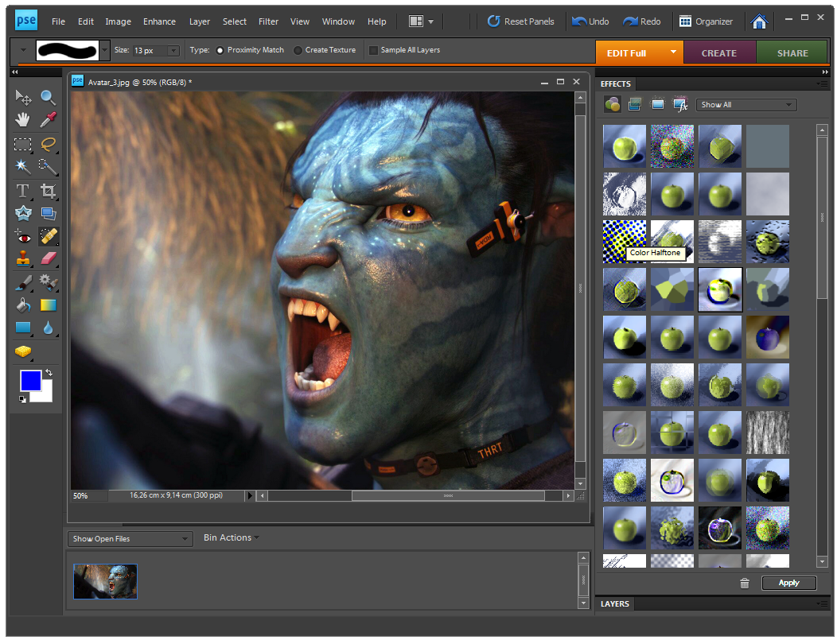Select the Red Eye Removal tool
The height and width of the screenshot is (644, 837).
(x=23, y=236)
